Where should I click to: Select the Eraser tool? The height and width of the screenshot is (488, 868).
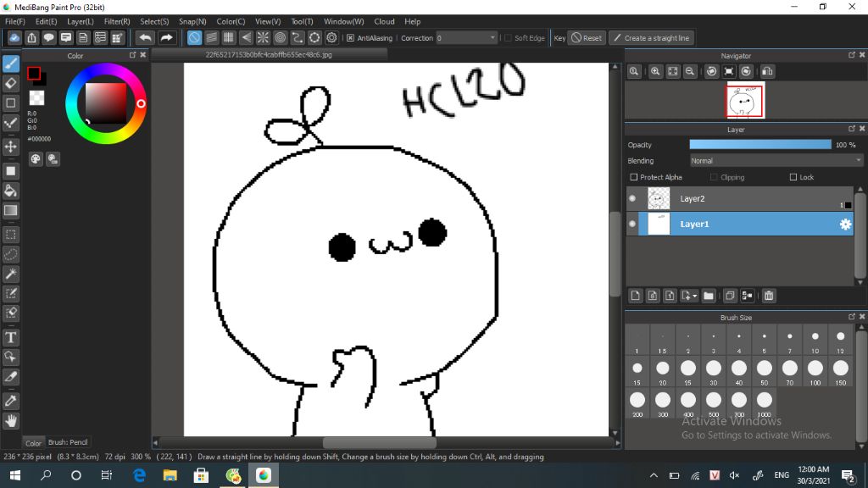[x=10, y=83]
